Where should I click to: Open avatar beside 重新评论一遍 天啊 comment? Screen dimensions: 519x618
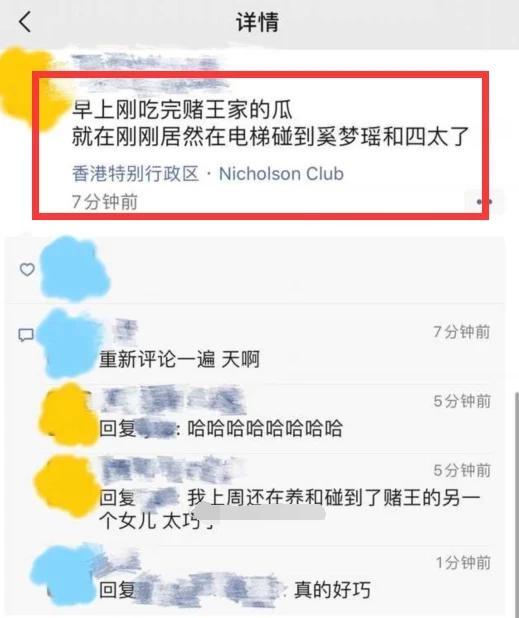pyautogui.click(x=70, y=343)
